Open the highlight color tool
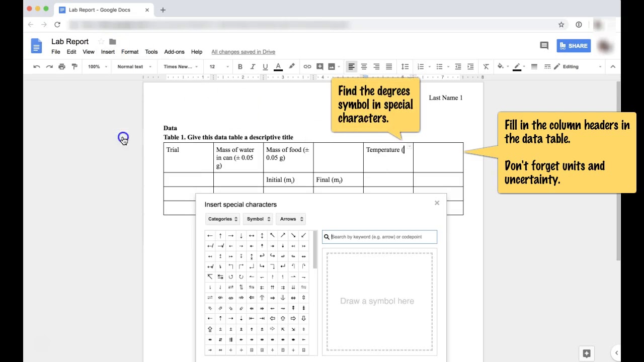 point(291,66)
